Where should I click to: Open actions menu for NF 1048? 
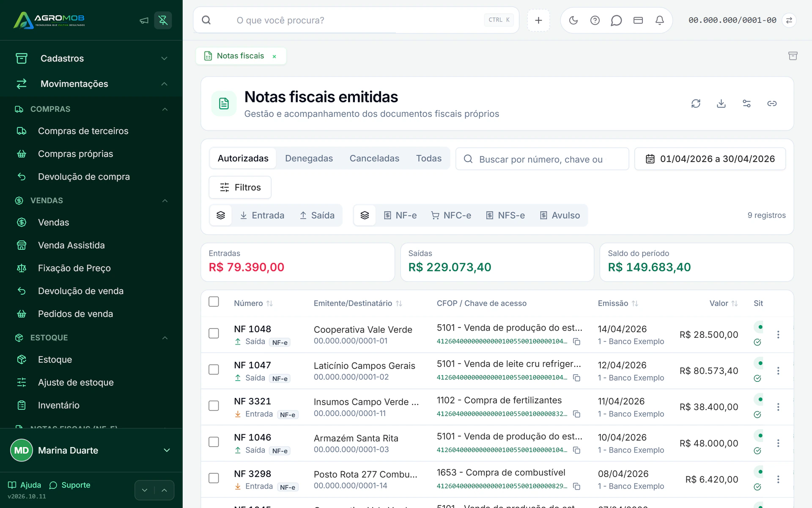pos(778,334)
